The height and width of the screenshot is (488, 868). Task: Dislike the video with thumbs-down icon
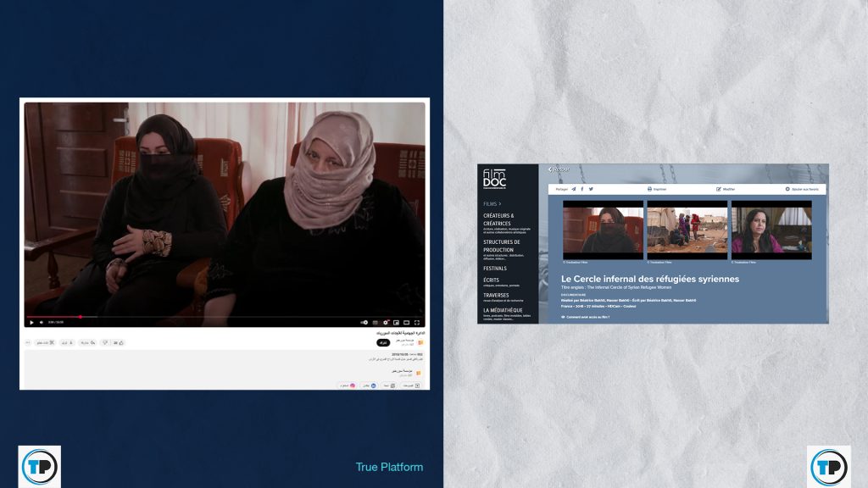click(105, 343)
